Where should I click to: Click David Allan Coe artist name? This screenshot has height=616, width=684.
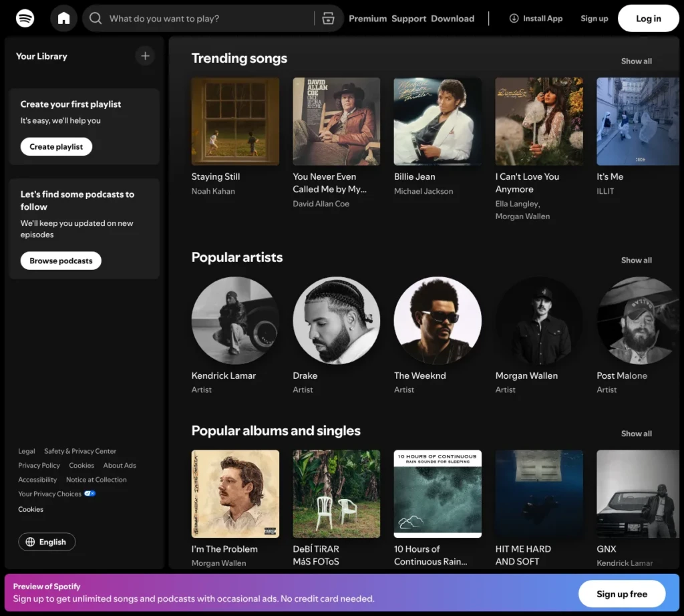[321, 204]
